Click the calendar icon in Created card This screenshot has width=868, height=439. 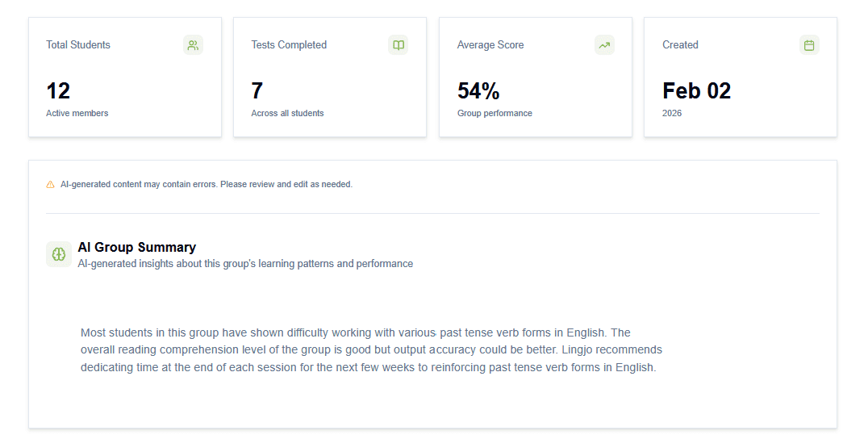[809, 45]
